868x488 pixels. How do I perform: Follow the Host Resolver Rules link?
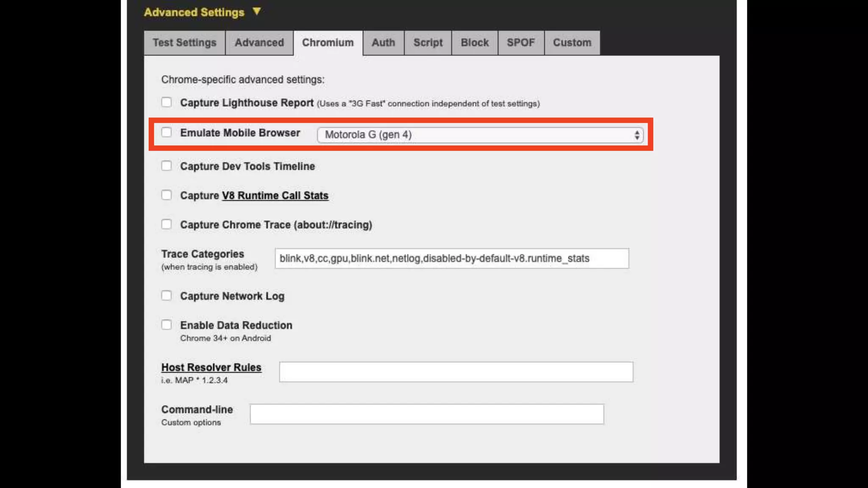pos(211,367)
